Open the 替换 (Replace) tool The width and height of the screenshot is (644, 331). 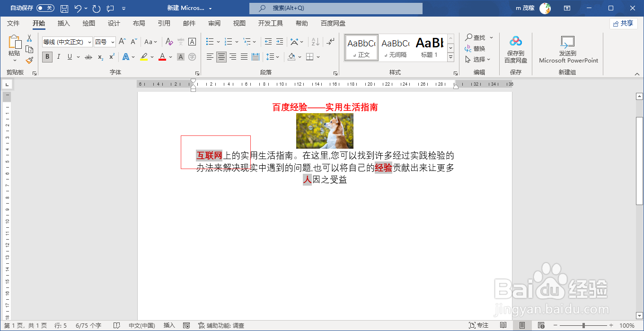coord(478,48)
